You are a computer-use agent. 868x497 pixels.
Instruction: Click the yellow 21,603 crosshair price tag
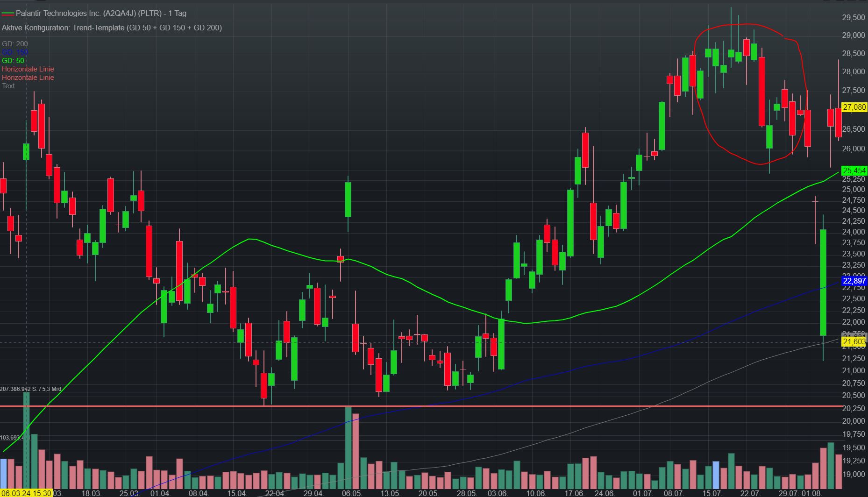pos(854,342)
